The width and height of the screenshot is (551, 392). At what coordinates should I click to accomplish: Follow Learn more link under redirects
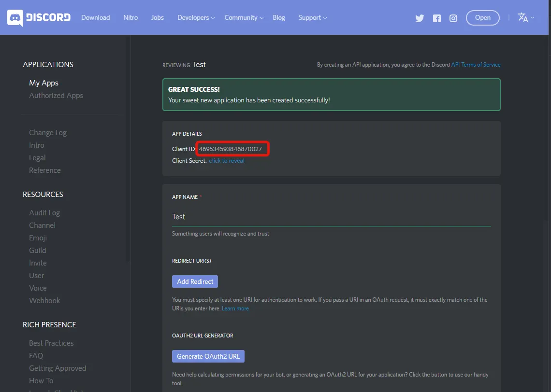[235, 308]
